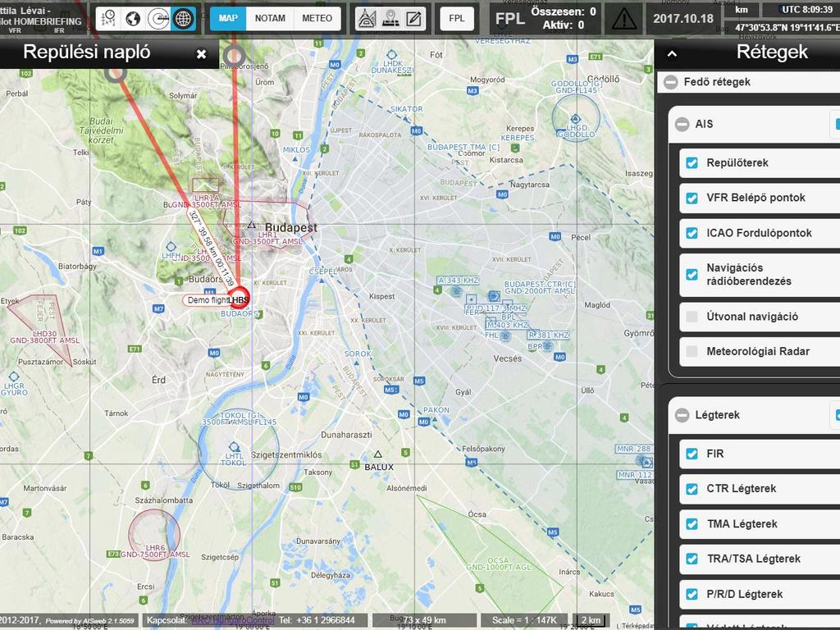Click the CSEPEL VFR entry point
Screen dimensions: 840x630
322,281
